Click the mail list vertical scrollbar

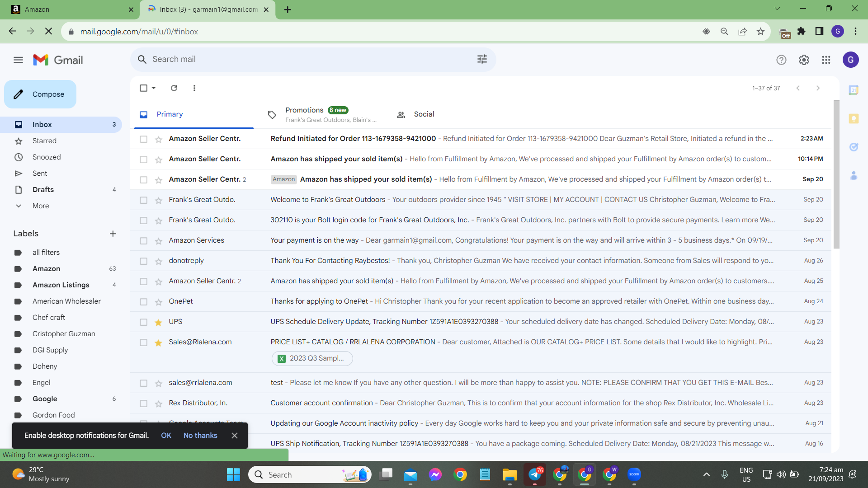click(836, 174)
